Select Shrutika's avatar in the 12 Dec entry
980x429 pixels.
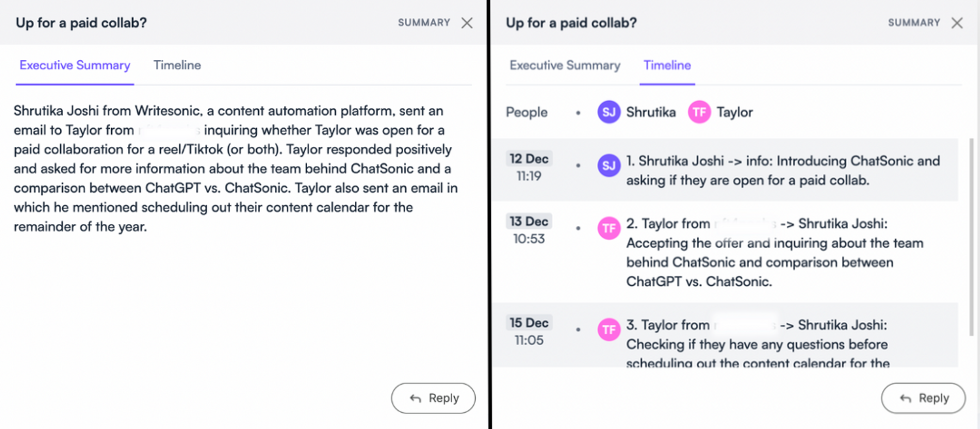609,166
